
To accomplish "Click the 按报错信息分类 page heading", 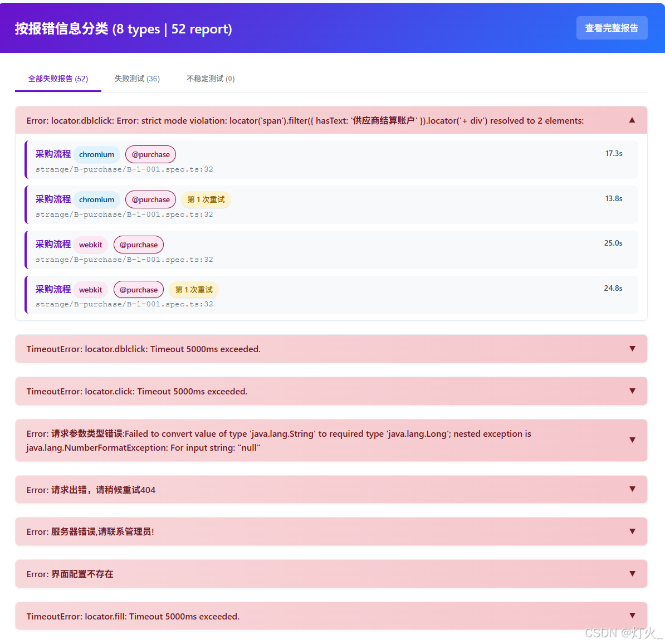I will point(124,28).
